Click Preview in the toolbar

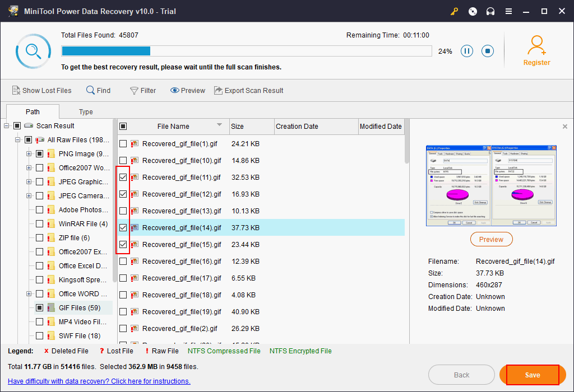pos(187,90)
